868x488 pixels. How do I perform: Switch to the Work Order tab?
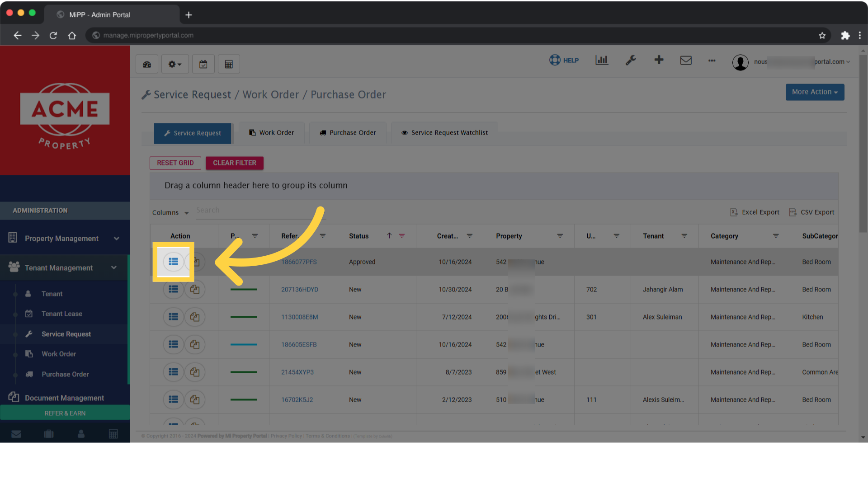[272, 132]
